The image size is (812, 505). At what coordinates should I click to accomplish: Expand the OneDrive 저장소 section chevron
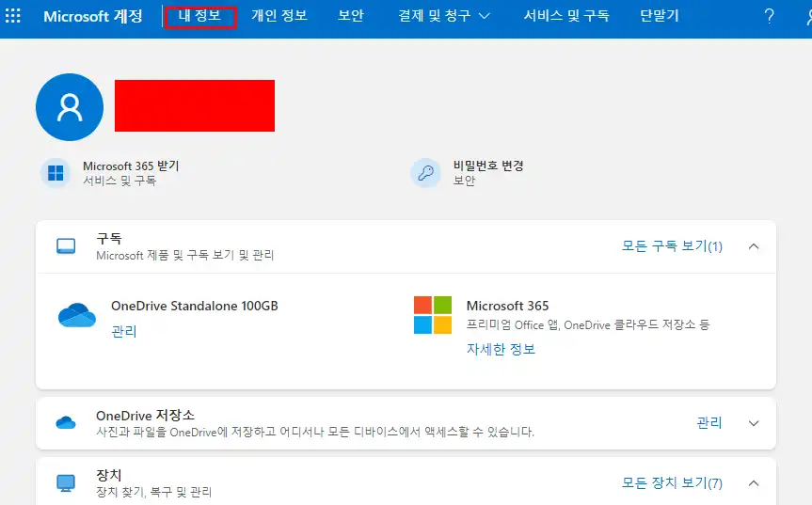tap(754, 423)
